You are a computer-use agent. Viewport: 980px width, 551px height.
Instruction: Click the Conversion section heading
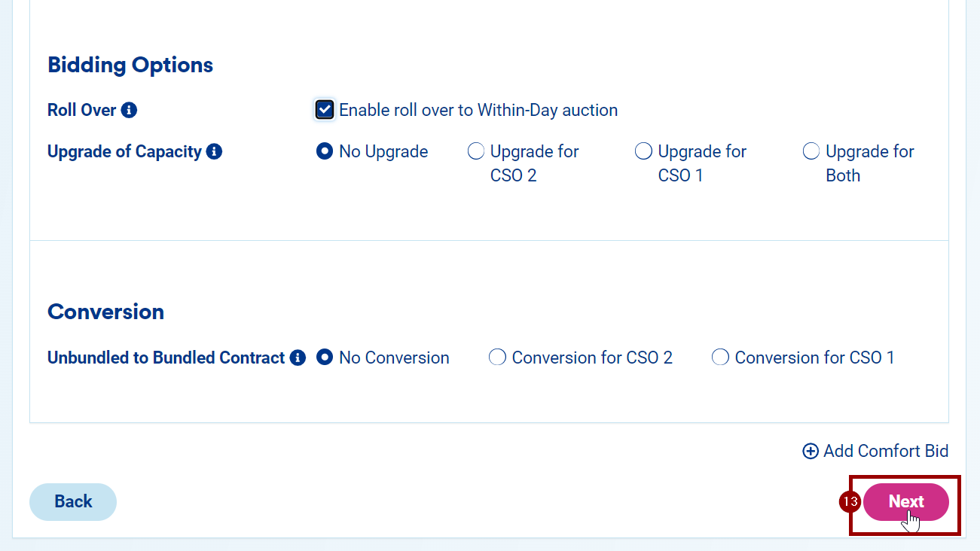pyautogui.click(x=105, y=312)
